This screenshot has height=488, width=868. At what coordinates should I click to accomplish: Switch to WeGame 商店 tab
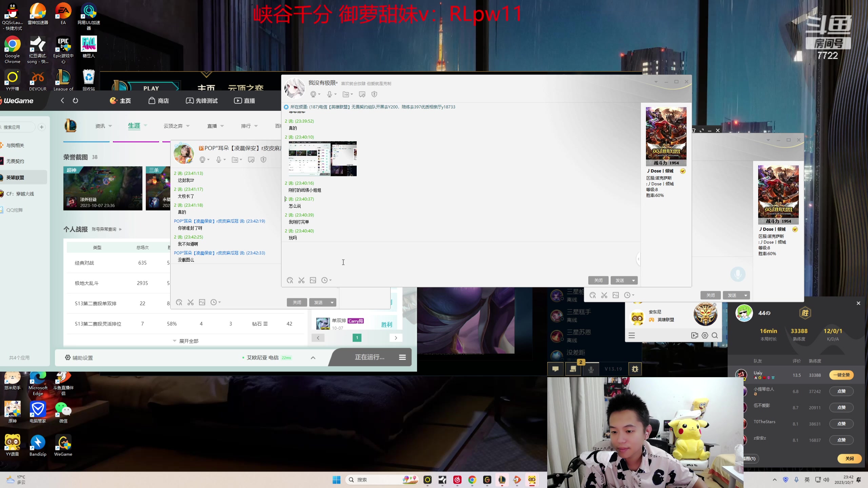tap(159, 101)
